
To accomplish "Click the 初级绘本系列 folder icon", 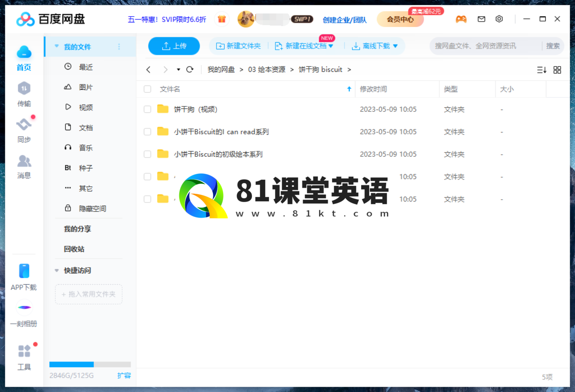I will 163,154.
